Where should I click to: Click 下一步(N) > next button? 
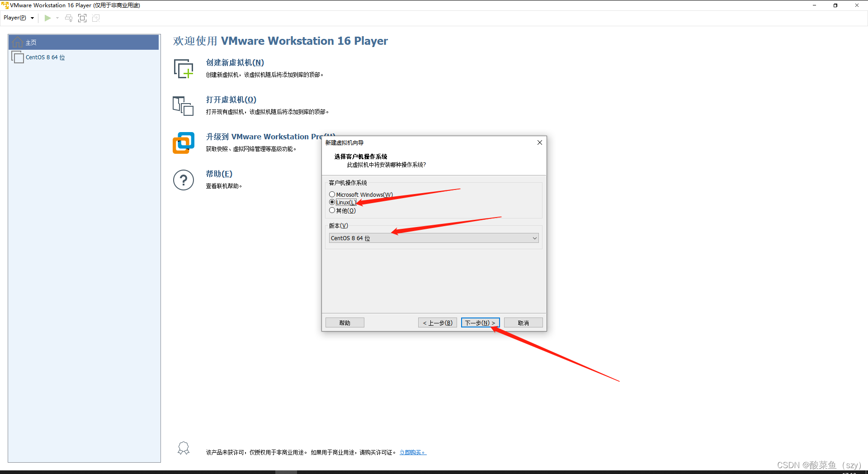480,323
